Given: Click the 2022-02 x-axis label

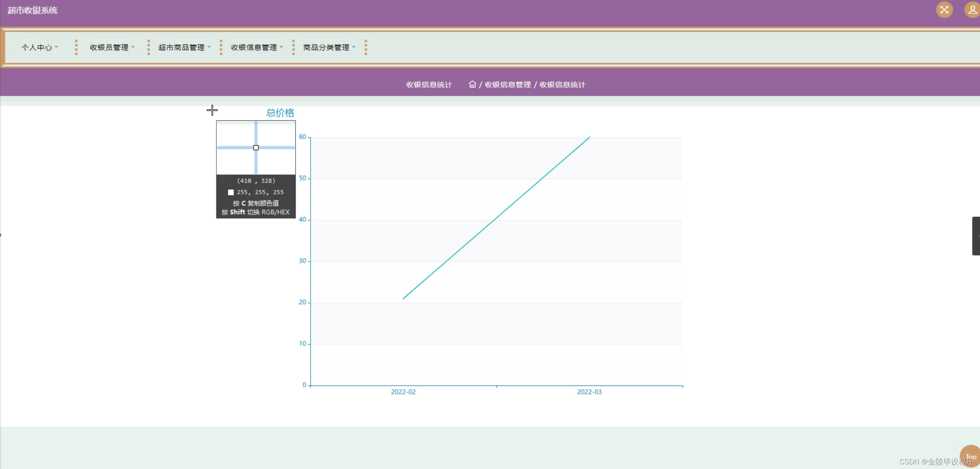Looking at the screenshot, I should coord(403,392).
